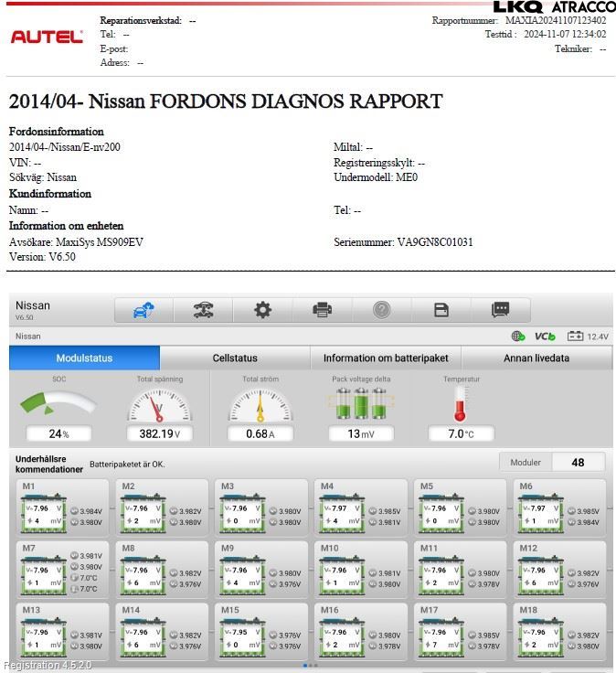Open module M1 battery tile
Screen dimensions: 616x673
(61, 508)
